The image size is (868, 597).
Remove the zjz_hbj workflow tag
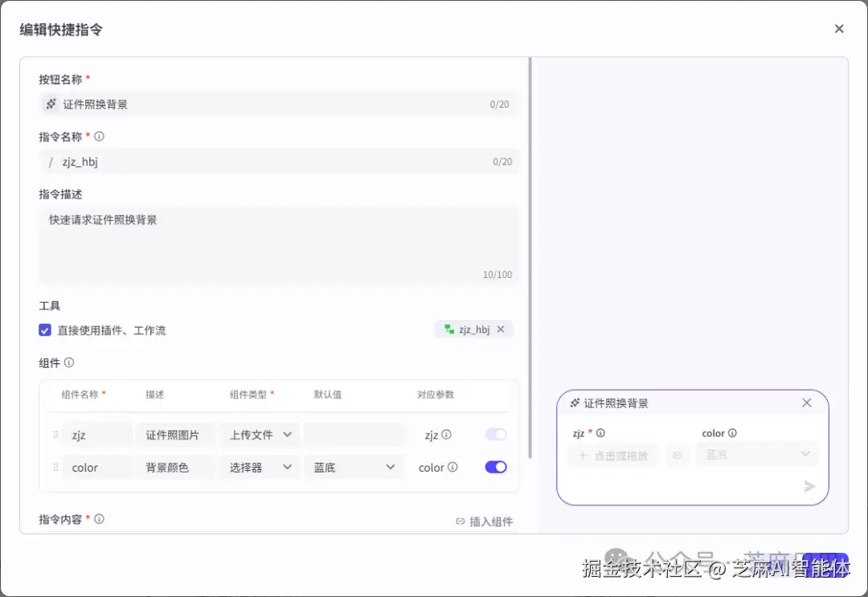click(x=501, y=329)
